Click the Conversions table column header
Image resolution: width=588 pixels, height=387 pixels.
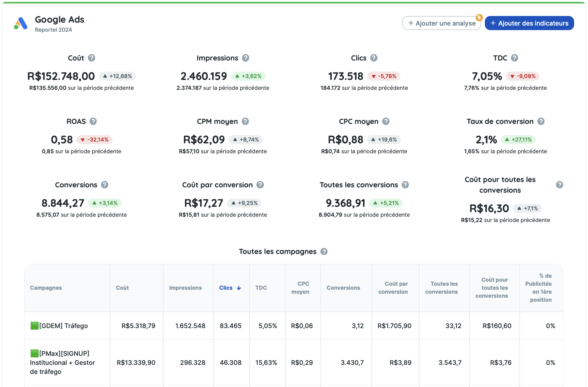pyautogui.click(x=343, y=288)
